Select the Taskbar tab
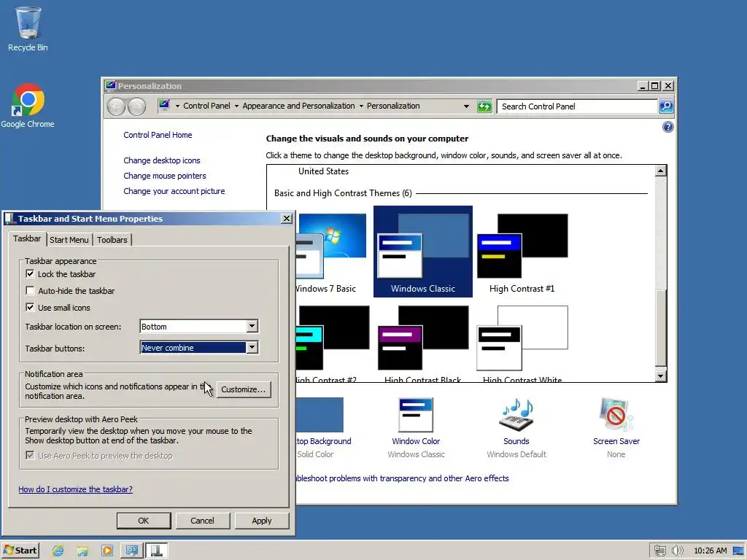 pyautogui.click(x=27, y=238)
